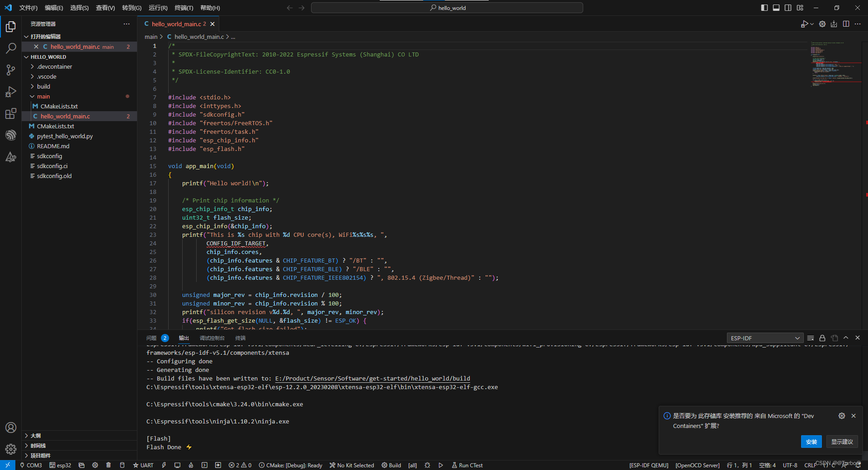Open the Search view in activity bar
The image size is (868, 470).
(11, 48)
